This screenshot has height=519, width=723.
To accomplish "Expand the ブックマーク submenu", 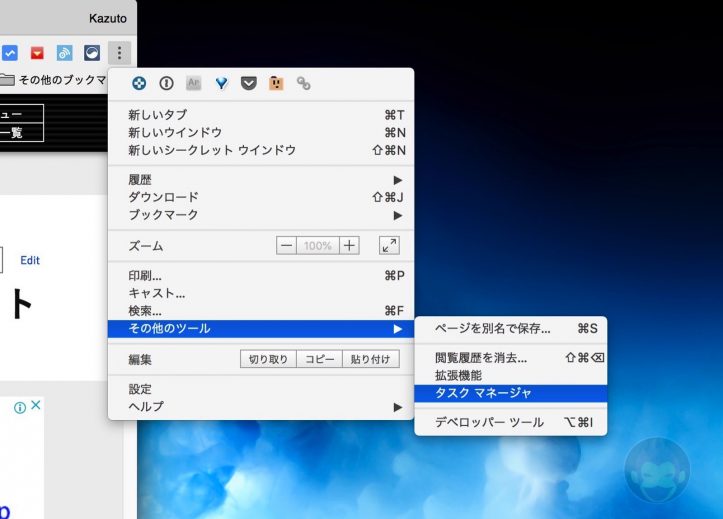I will (261, 215).
